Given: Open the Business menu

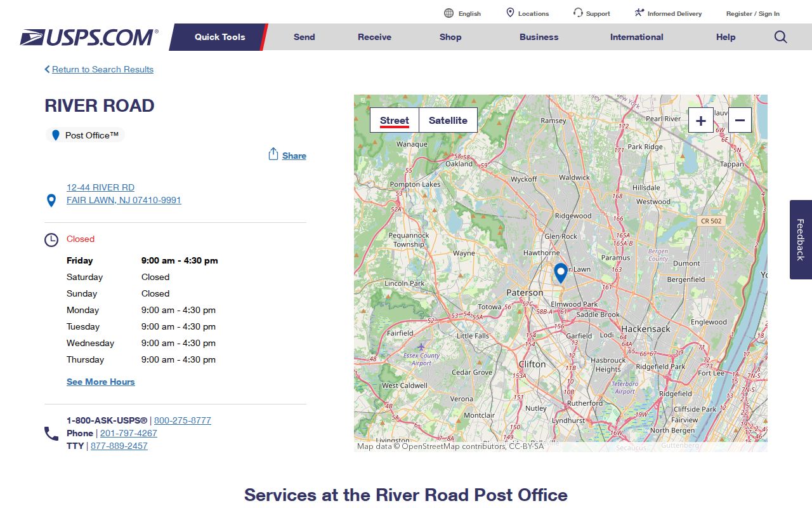Looking at the screenshot, I should (539, 37).
